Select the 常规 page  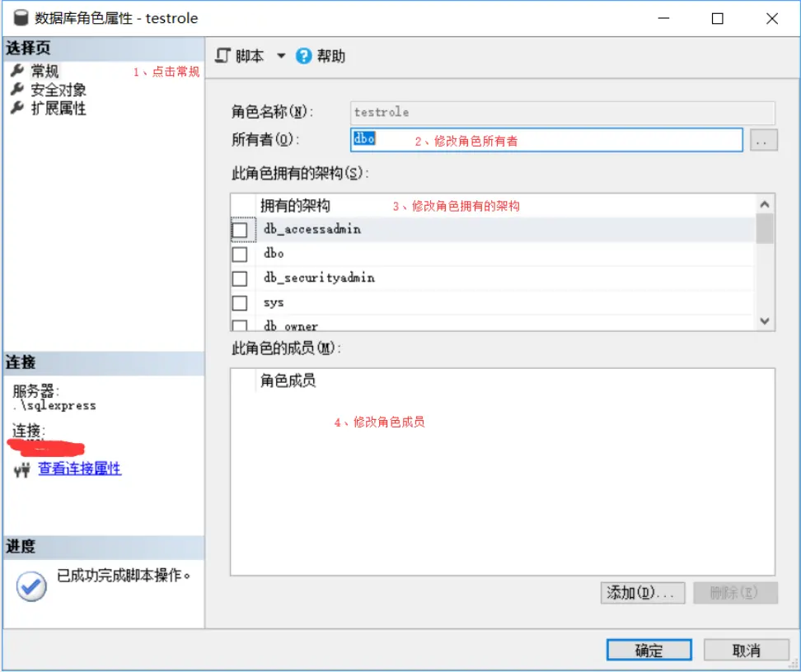click(45, 71)
